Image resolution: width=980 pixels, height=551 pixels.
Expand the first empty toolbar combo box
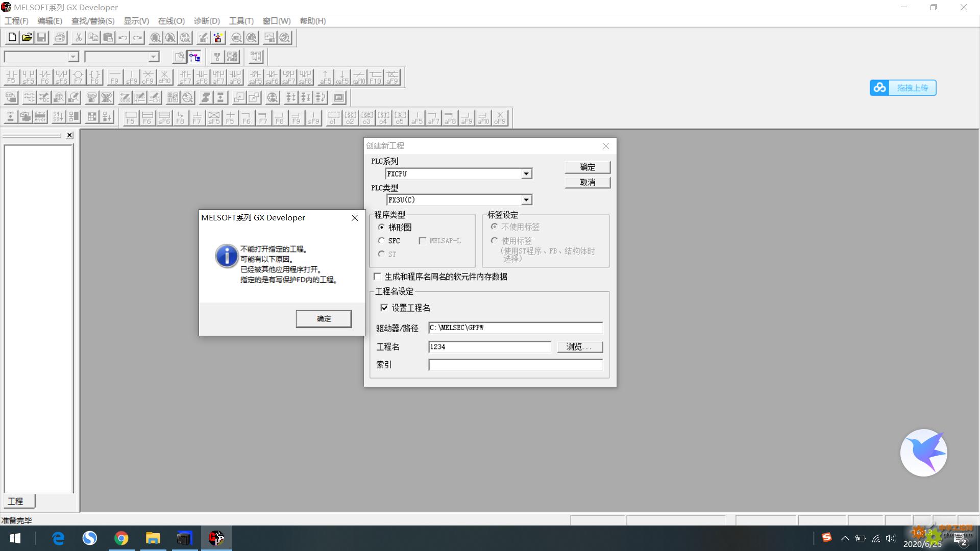coord(73,57)
